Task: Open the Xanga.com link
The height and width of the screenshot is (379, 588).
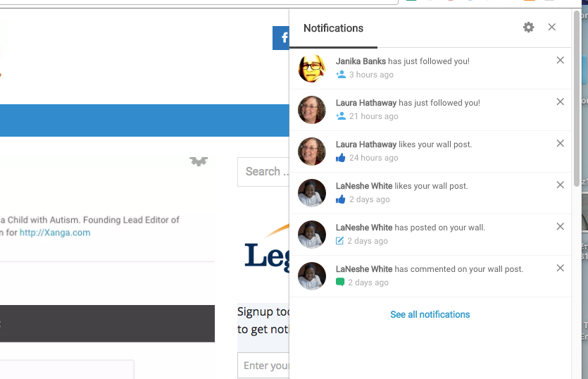Action: click(55, 232)
